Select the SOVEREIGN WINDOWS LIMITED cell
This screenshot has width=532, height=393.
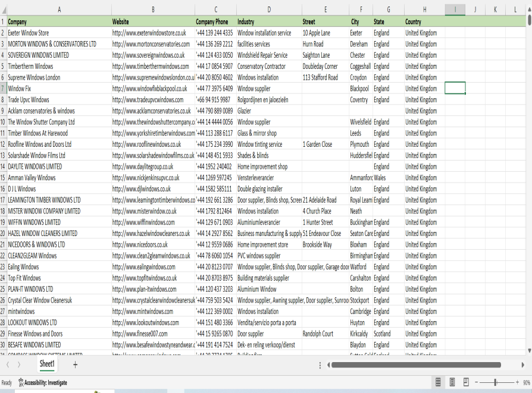point(59,55)
